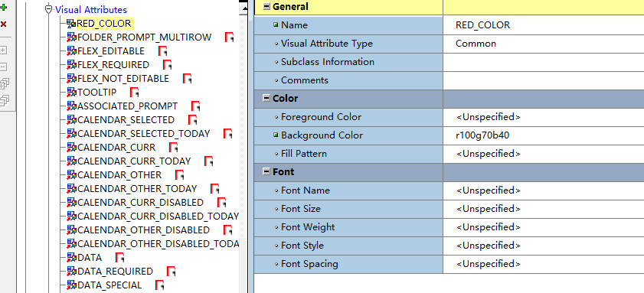Click the Expand icon in left toolbar
The image size is (644, 293).
tap(4, 50)
